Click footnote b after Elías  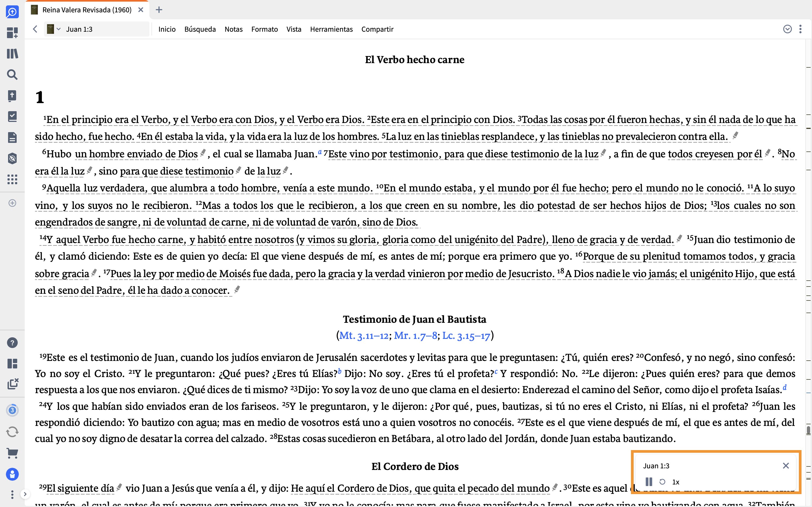[340, 371]
